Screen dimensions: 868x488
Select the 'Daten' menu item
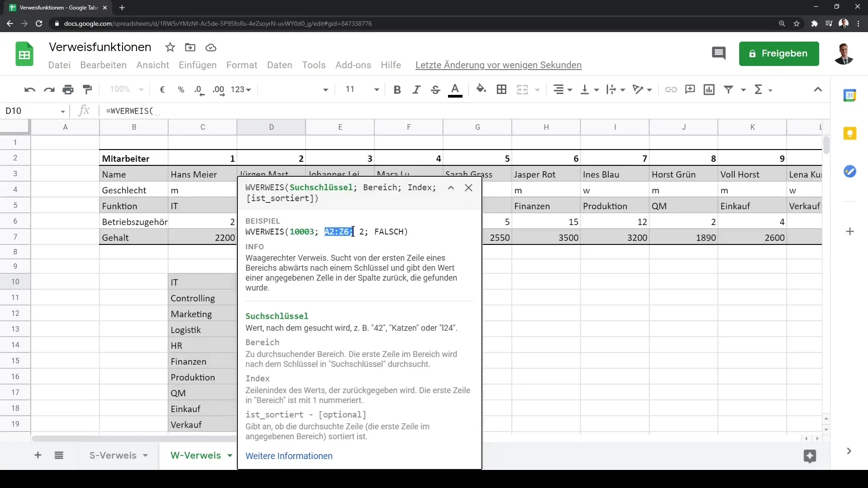click(279, 65)
